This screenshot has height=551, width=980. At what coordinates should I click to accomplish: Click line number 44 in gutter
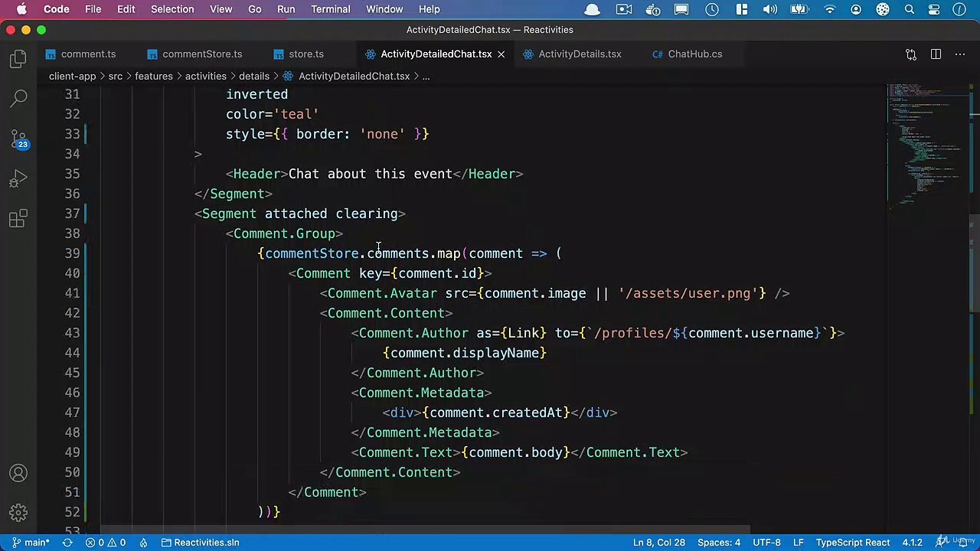(x=72, y=353)
